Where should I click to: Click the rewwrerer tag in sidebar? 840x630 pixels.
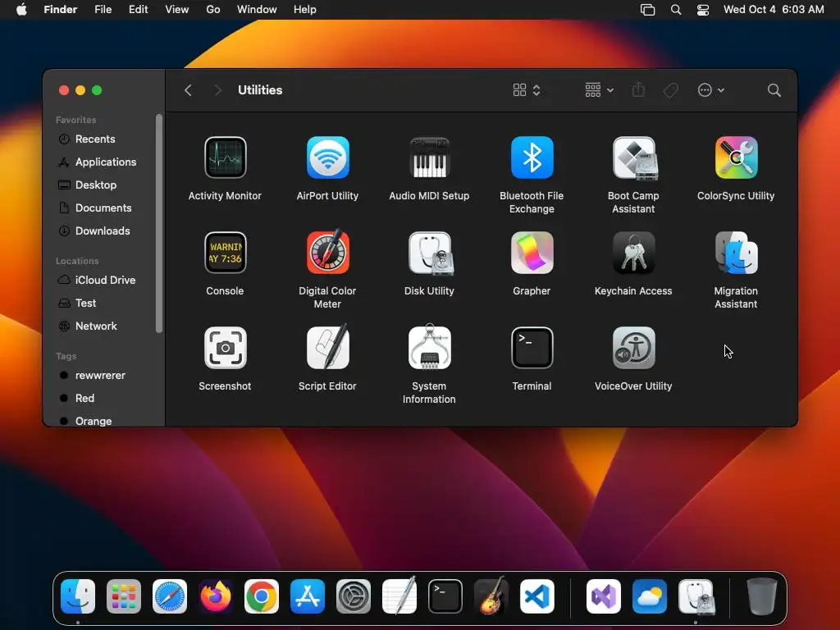point(101,376)
